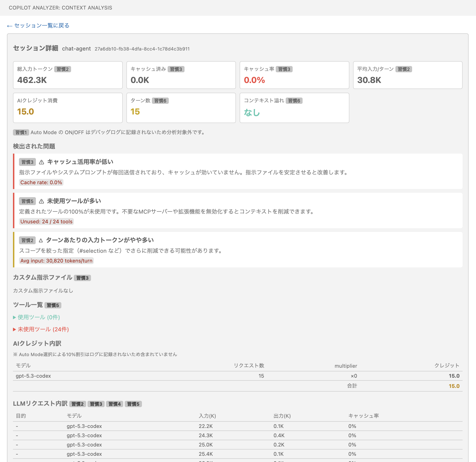Viewport: 476px width, 462px height.
Task: Click the 25.4K input cell
Action: pyautogui.click(x=205, y=454)
